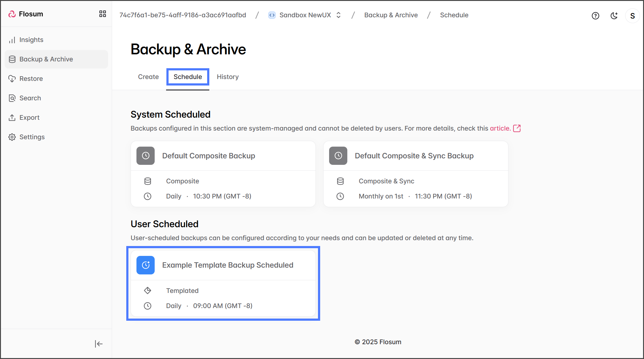Open Restore from the sidebar
Screen dimensions: 644x359
[31, 79]
